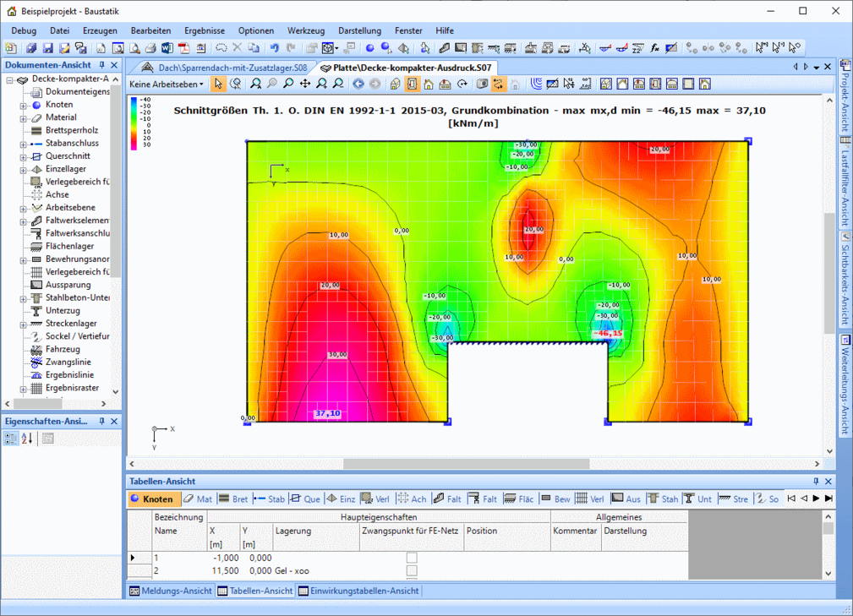
Task: Open the Einwirkungstabellen-Ansicht tab
Action: point(358,591)
